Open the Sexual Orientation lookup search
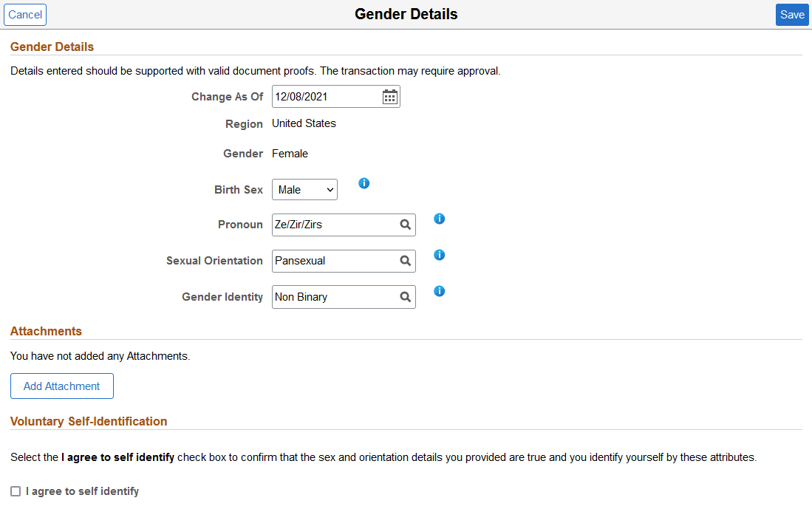This screenshot has width=812, height=509. coord(405,261)
